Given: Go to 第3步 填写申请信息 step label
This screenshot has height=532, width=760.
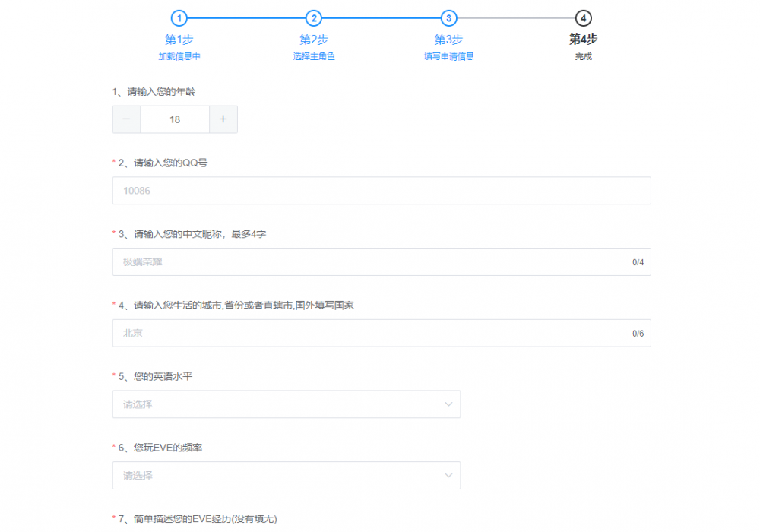Looking at the screenshot, I should [x=448, y=40].
